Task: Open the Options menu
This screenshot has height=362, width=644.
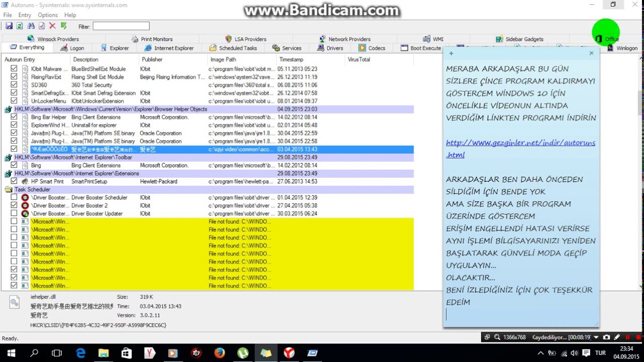Action: [48, 15]
